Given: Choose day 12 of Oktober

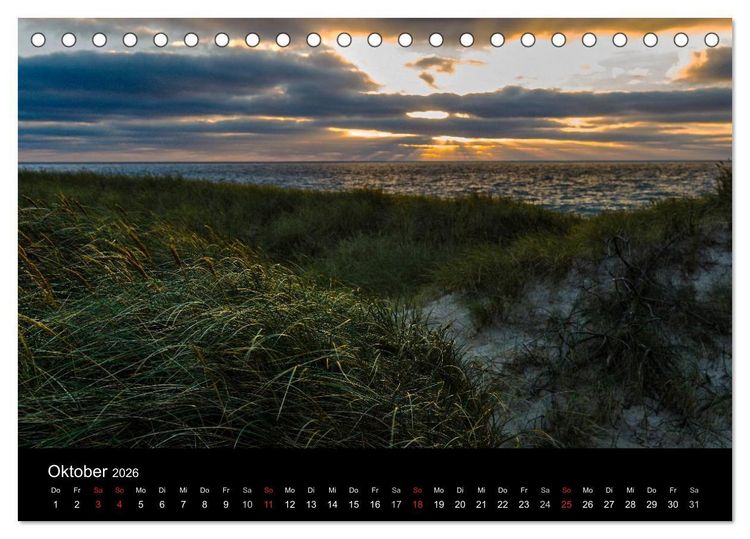Looking at the screenshot, I should click(290, 505).
